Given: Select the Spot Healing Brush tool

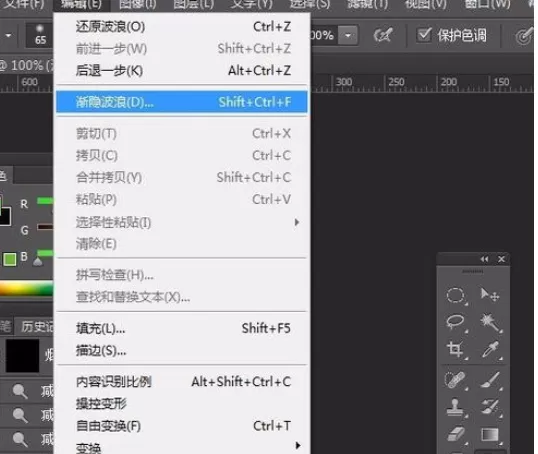Looking at the screenshot, I should click(x=455, y=380).
